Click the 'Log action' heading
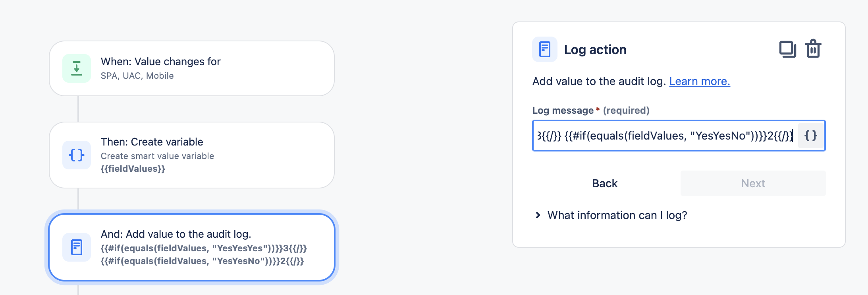 595,49
